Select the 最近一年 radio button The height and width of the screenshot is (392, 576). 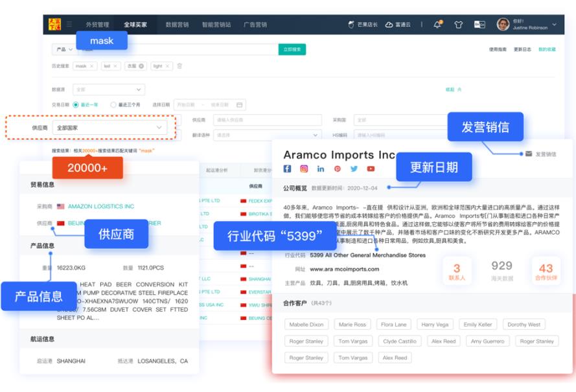click(76, 105)
